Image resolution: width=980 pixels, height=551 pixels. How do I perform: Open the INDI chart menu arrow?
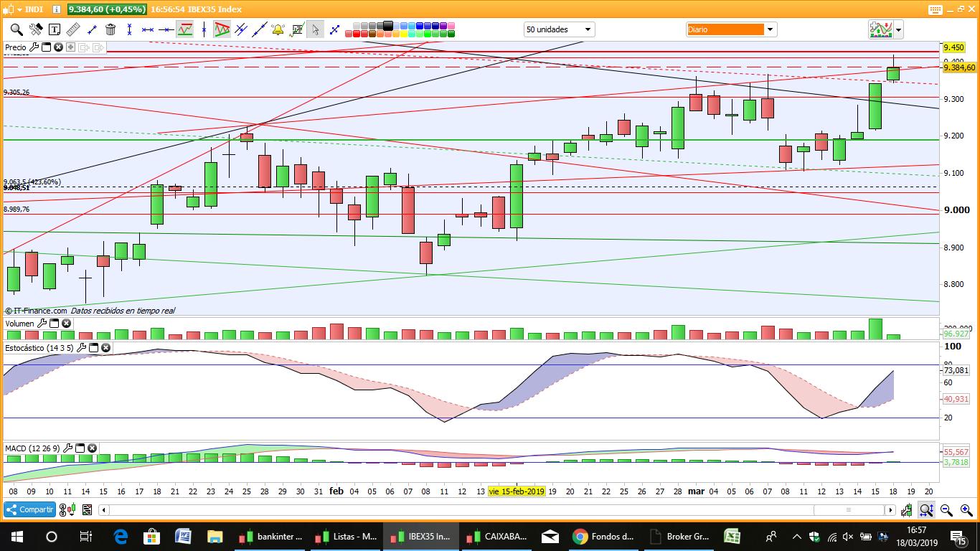pyautogui.click(x=19, y=9)
